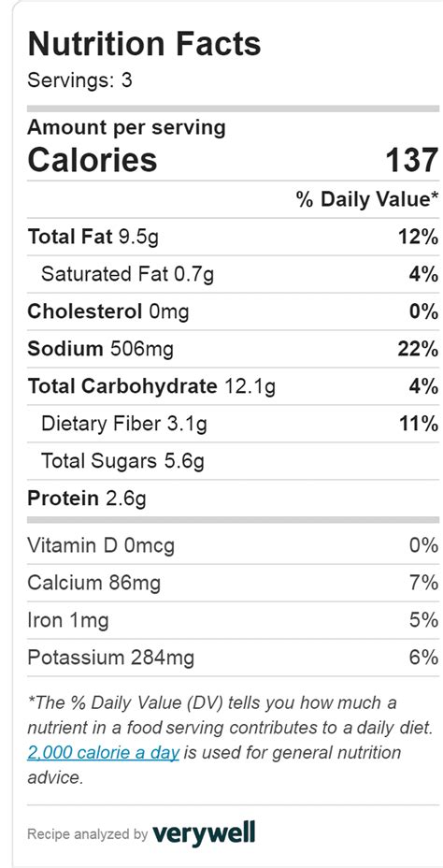Click the Potassium 284mg row
Screen dimensions: 443x868
click(233, 658)
